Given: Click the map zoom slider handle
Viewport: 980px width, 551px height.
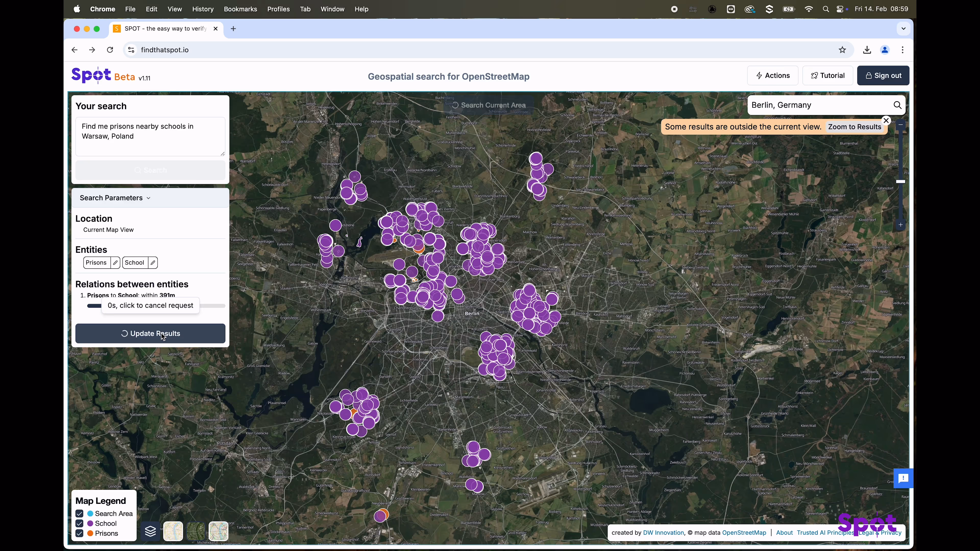Looking at the screenshot, I should click(x=900, y=182).
